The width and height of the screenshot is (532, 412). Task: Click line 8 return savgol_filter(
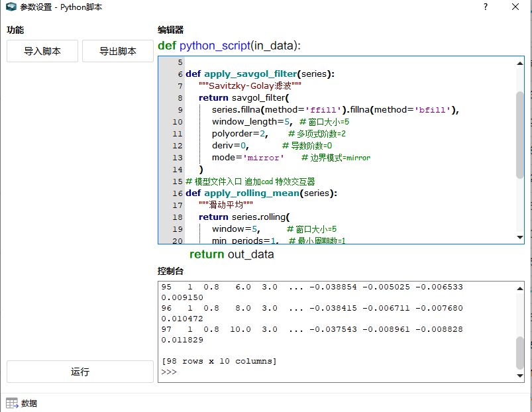point(244,97)
